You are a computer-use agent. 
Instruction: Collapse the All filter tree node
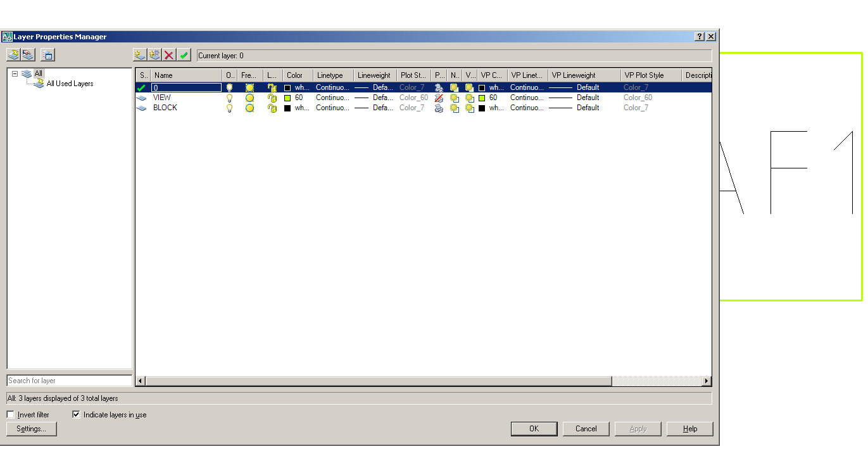pos(15,73)
